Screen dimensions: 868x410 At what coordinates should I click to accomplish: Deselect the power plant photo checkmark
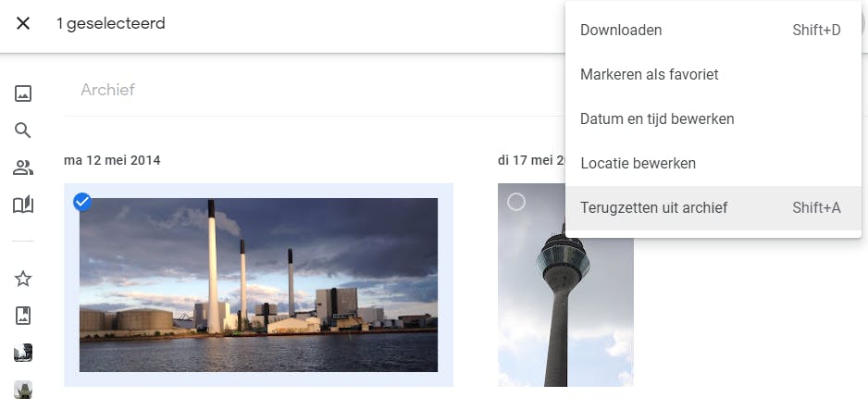pyautogui.click(x=82, y=201)
